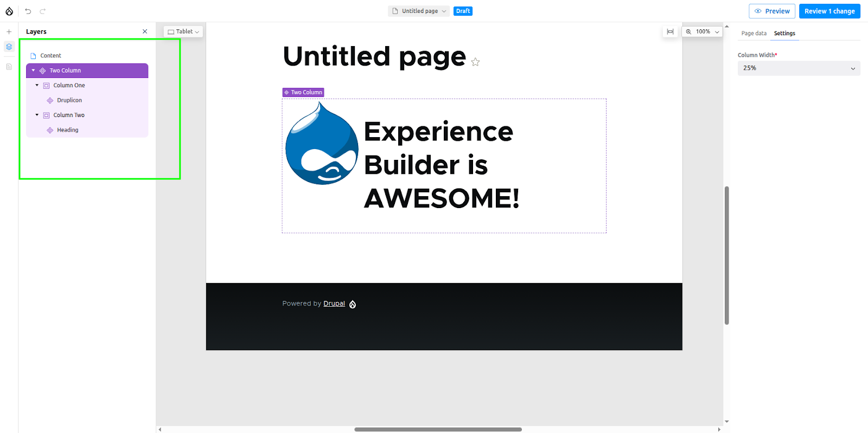Switch to the Page data tab
Image resolution: width=868 pixels, height=433 pixels.
[754, 33]
